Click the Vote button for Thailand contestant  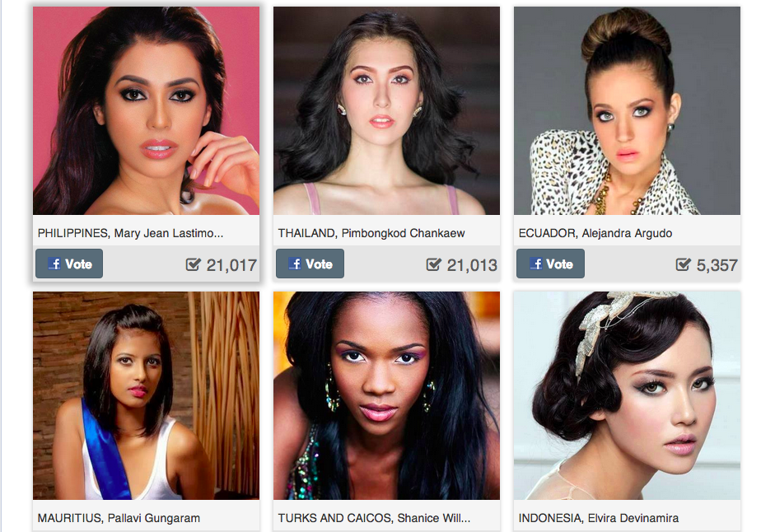click(310, 264)
